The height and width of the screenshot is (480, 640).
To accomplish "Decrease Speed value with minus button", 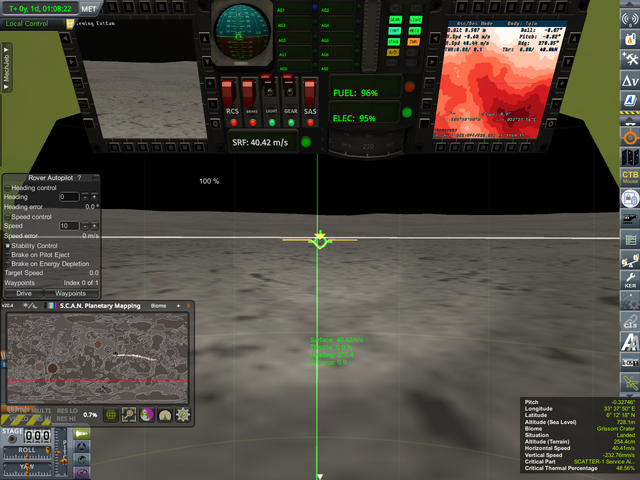I will coord(85,226).
